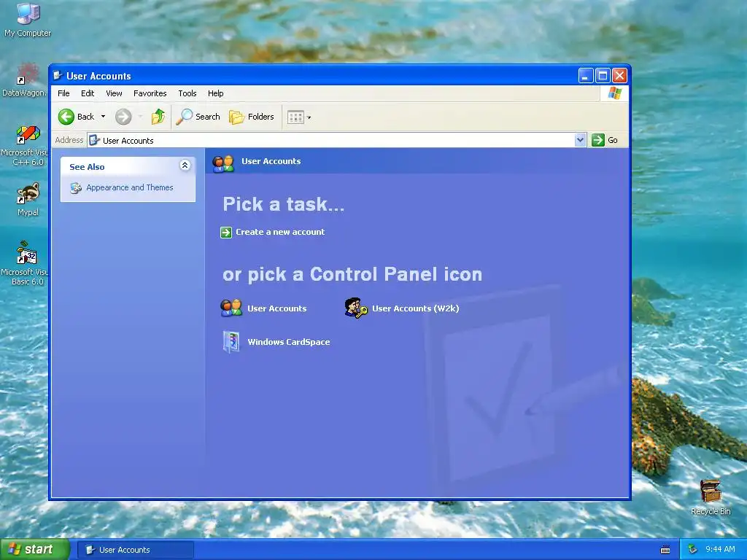This screenshot has height=560, width=747.
Task: Open User Accounts (W2k) link
Action: point(415,308)
